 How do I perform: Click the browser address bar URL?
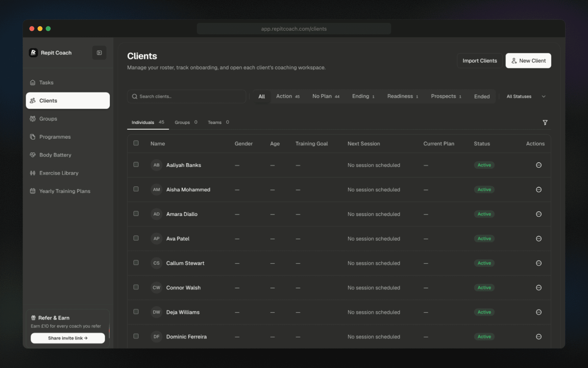(294, 29)
